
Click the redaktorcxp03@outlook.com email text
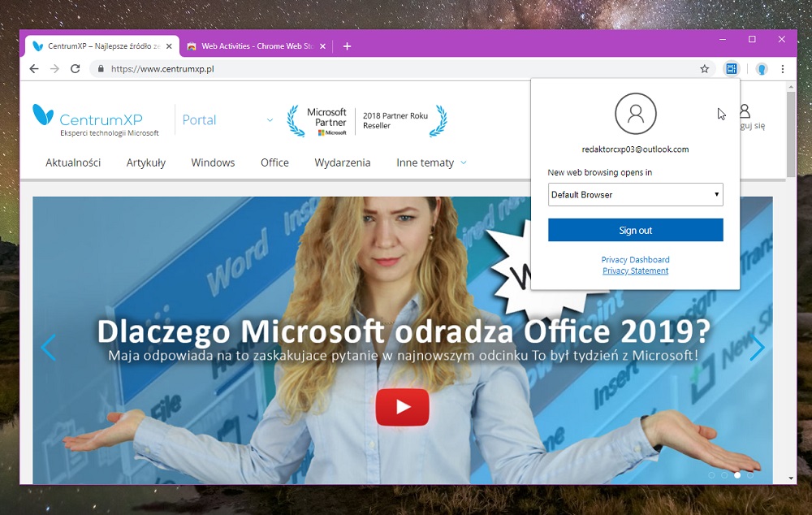tap(636, 149)
